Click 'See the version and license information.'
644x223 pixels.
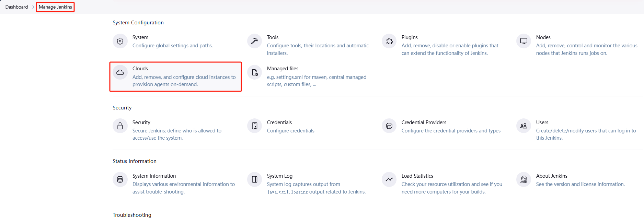pyautogui.click(x=580, y=184)
